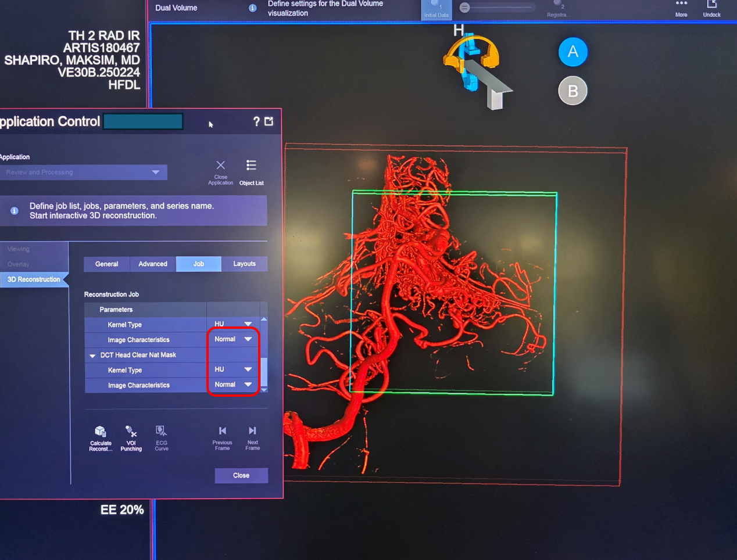
Task: Open the More options menu
Action: (x=681, y=5)
